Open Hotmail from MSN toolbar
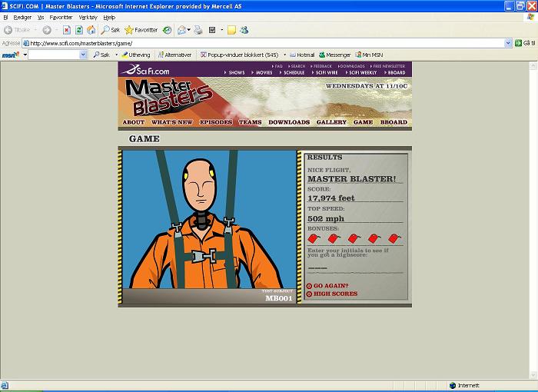The height and width of the screenshot is (392, 538). point(302,55)
